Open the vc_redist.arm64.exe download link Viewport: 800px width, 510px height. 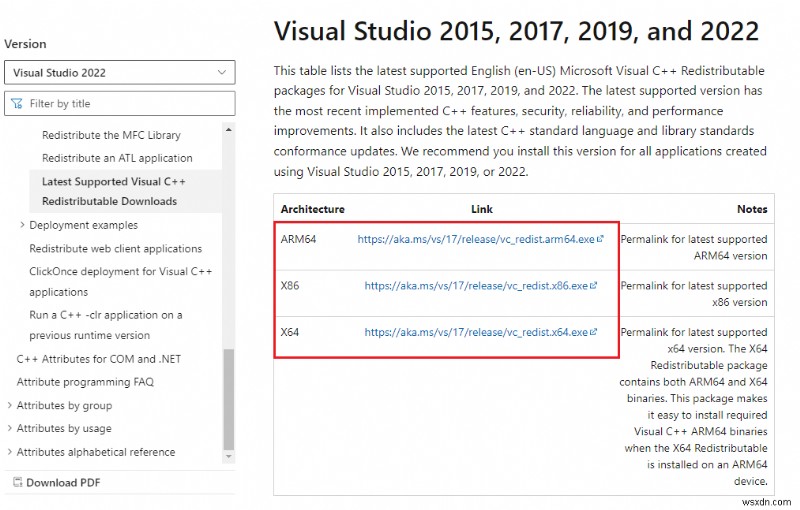476,239
